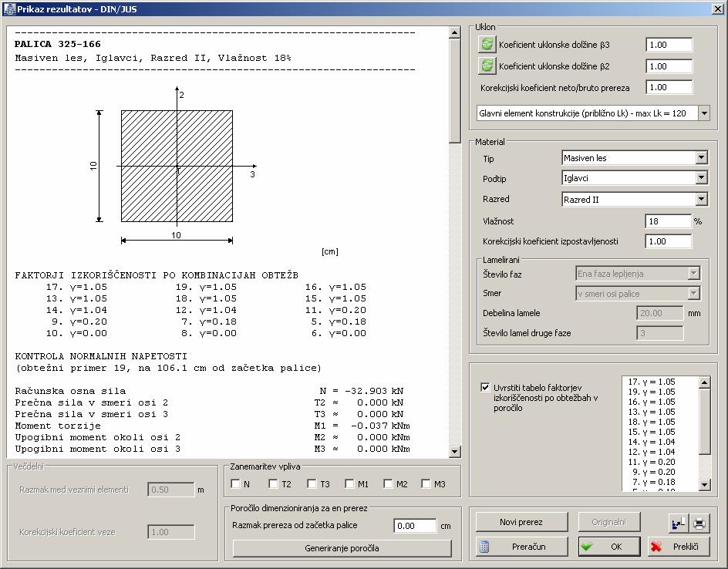The height and width of the screenshot is (569, 728).
Task: Click the utilization factor list scroll-up arrow
Action: click(704, 382)
